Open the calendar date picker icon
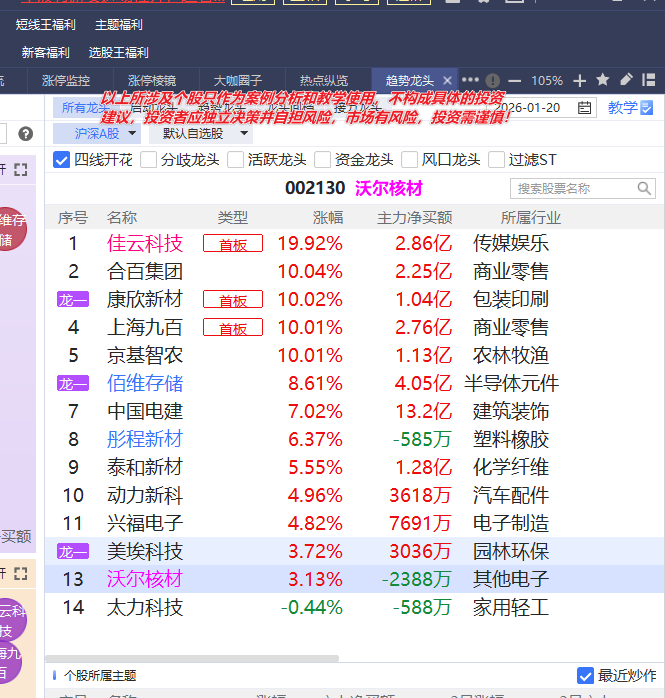 coord(585,107)
